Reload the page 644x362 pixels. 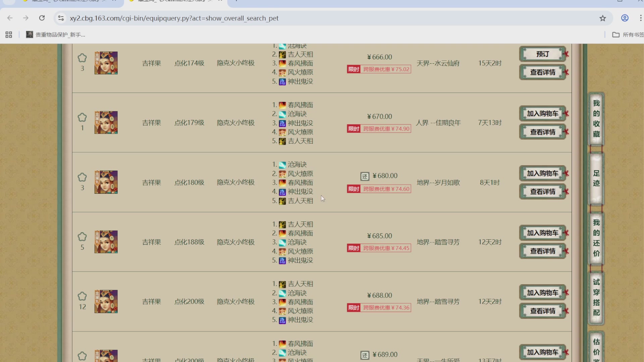click(x=42, y=18)
